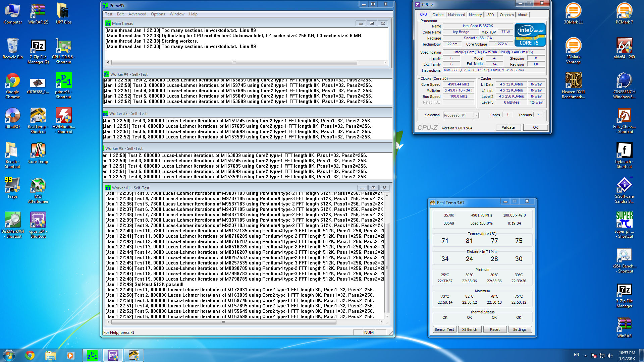Switch to SPD tab in CPU-Z
644x362 pixels.
[x=491, y=15]
